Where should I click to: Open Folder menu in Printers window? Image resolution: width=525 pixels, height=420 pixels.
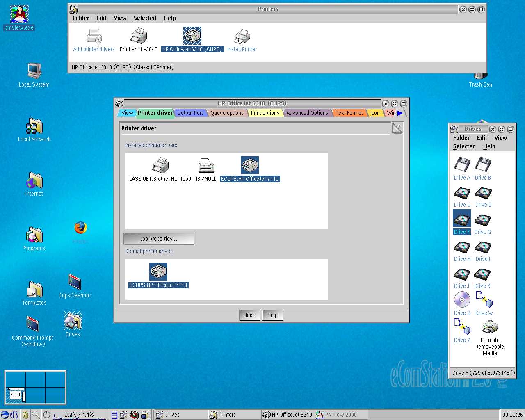point(81,18)
